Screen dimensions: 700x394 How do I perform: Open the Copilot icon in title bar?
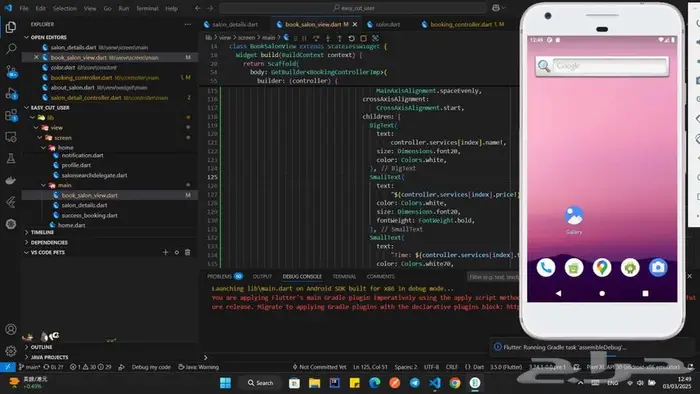click(x=496, y=8)
